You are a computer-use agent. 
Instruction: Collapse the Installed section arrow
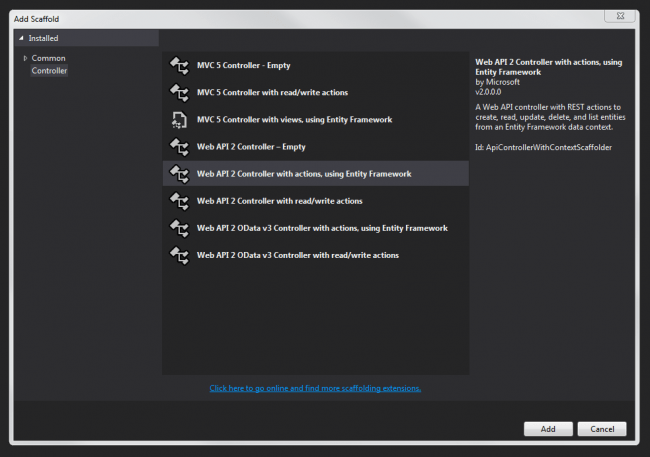[21, 38]
